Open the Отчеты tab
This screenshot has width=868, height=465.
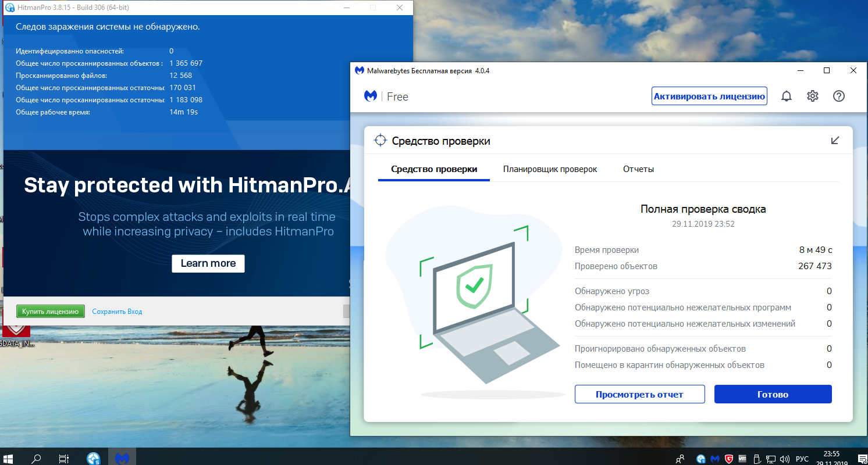click(x=639, y=169)
